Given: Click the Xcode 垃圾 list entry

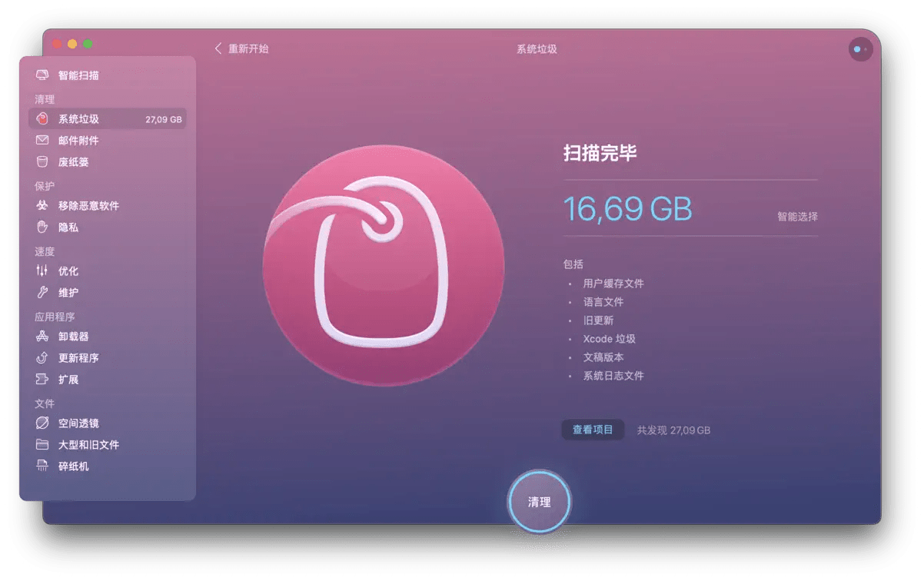Looking at the screenshot, I should point(609,339).
